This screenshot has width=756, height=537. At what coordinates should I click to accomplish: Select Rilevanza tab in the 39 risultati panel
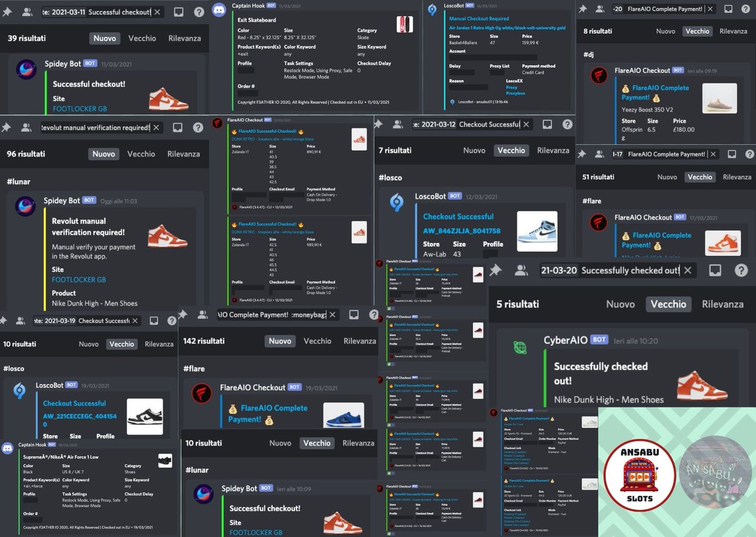(185, 38)
